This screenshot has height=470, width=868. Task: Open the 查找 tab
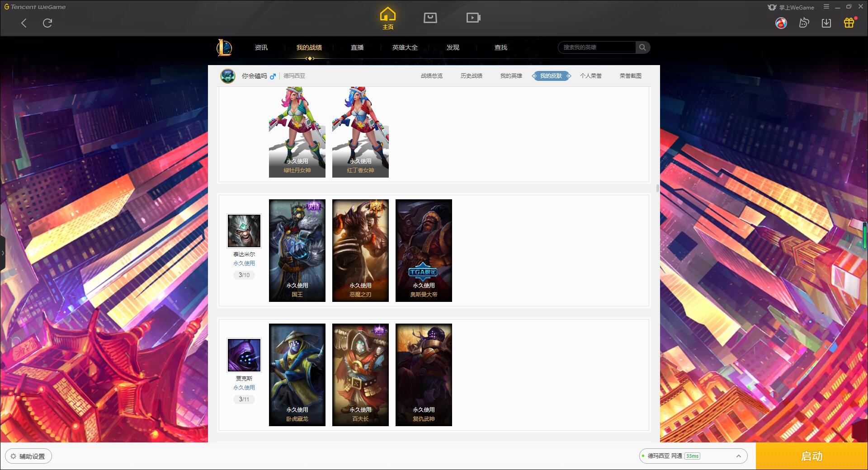point(501,47)
